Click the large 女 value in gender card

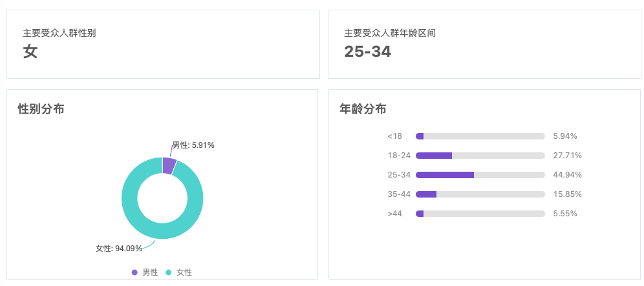[30, 52]
